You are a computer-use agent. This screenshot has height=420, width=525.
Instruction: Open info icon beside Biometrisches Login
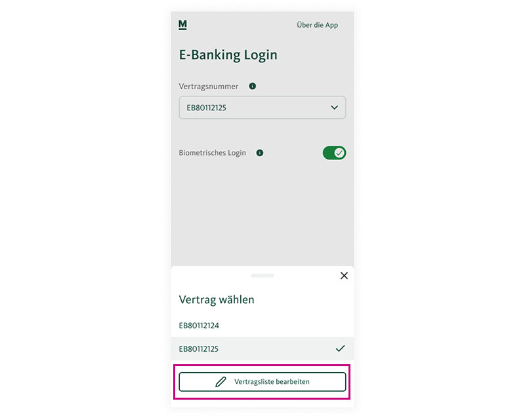tap(260, 153)
